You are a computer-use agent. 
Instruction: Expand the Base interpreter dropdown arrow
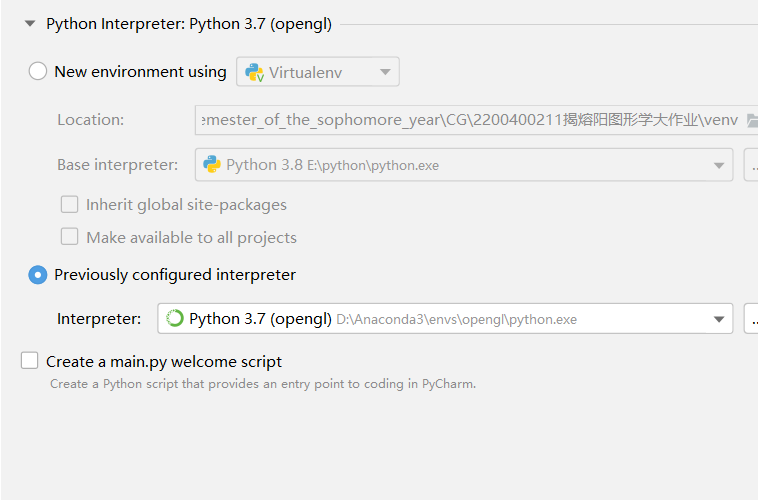(718, 165)
